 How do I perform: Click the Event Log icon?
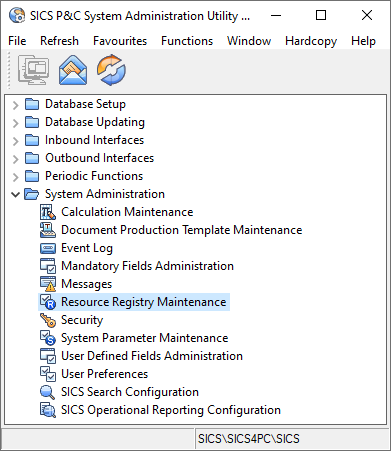pyautogui.click(x=48, y=248)
